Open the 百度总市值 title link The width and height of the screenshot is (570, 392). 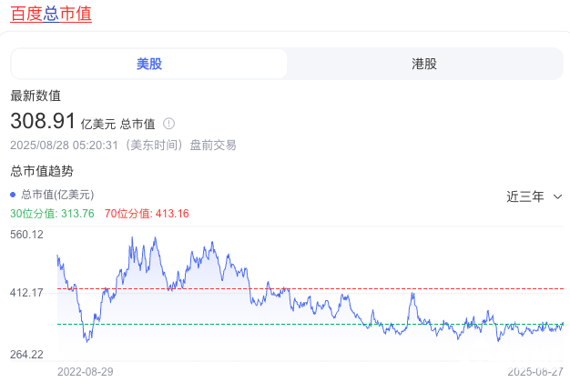point(51,15)
